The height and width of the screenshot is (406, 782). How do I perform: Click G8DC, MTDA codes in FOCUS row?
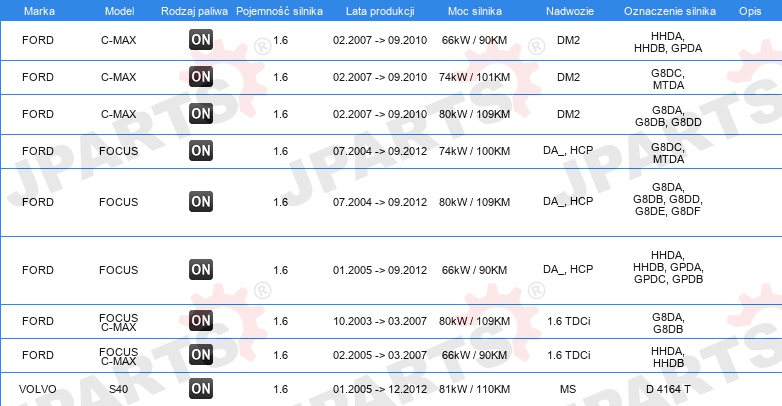(668, 153)
